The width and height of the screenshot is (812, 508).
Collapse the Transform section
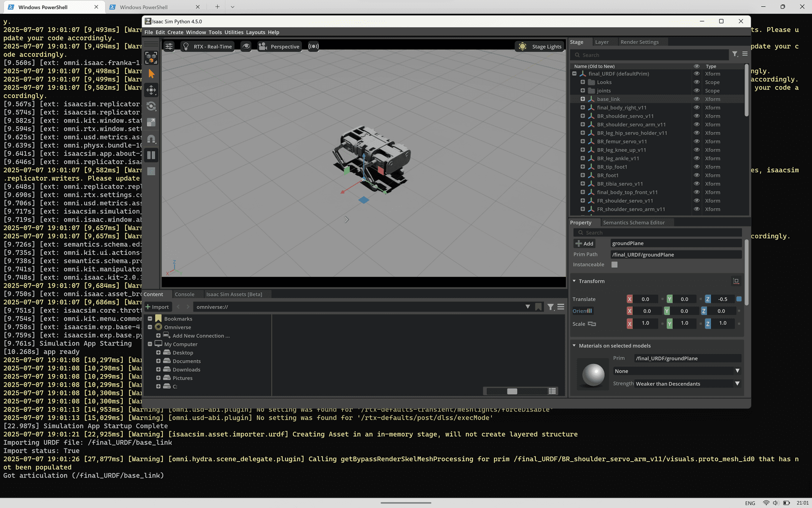coord(574,281)
